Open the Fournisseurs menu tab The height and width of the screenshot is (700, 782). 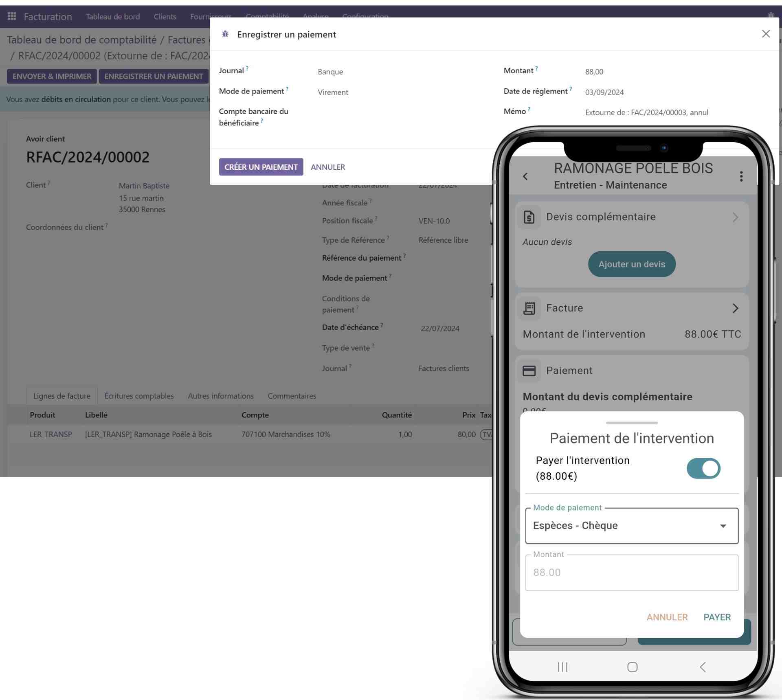tap(210, 15)
